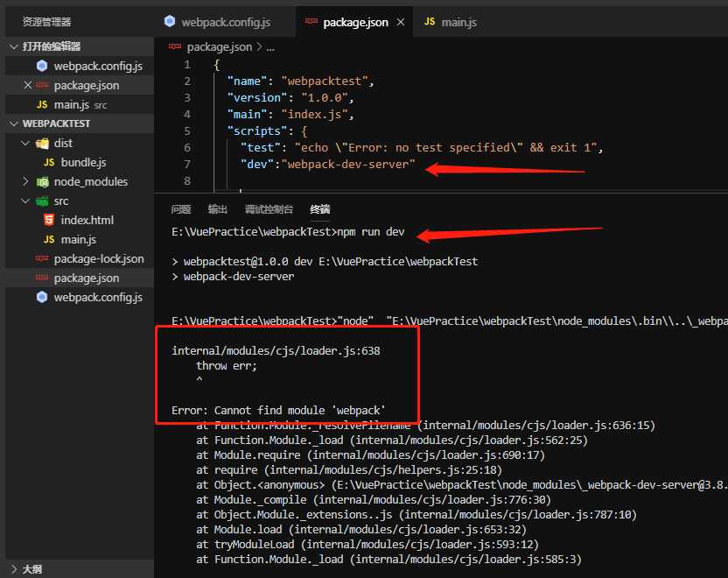Click the 'throw err;' line in terminal

pos(226,366)
